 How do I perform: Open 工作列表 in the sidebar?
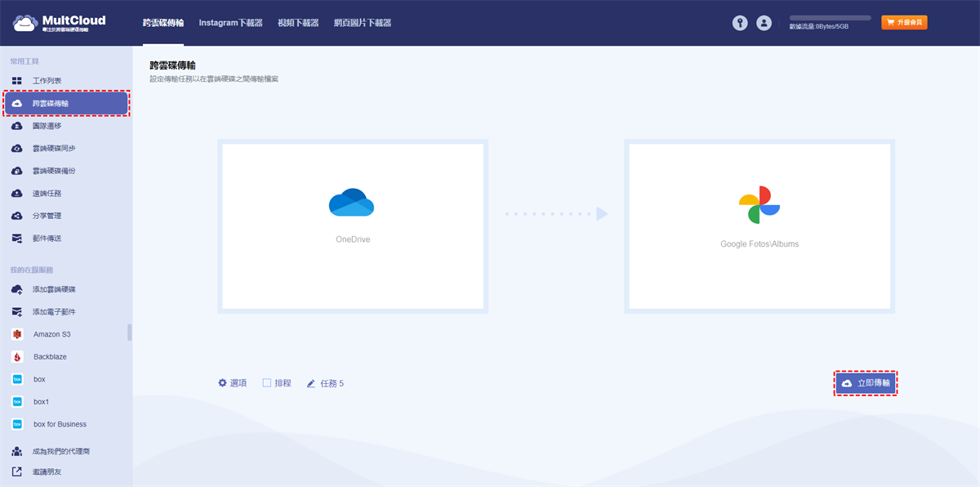[x=47, y=81]
